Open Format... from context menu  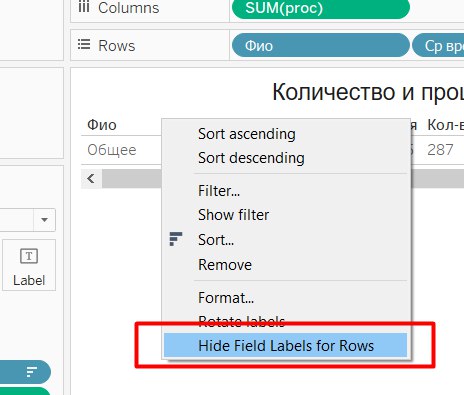pos(226,298)
